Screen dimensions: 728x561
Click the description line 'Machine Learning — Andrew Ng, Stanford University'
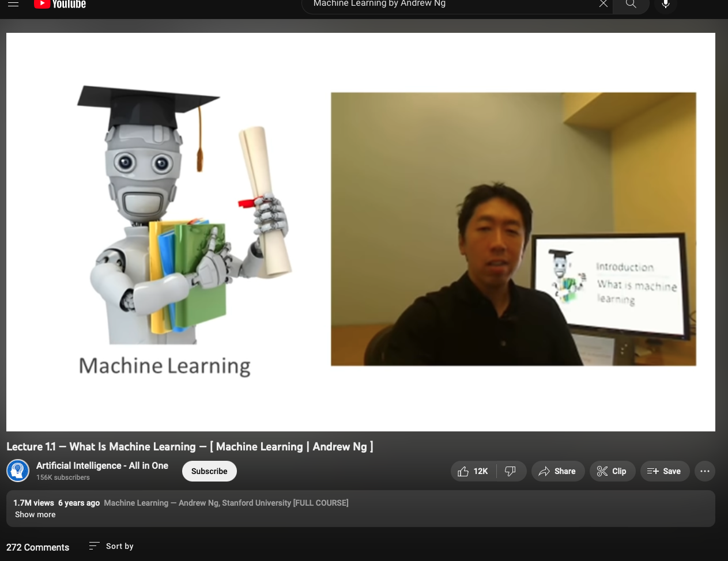click(x=226, y=503)
